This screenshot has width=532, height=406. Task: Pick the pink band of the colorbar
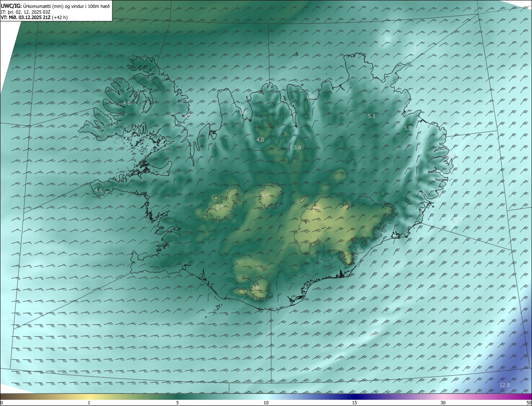coord(443,396)
